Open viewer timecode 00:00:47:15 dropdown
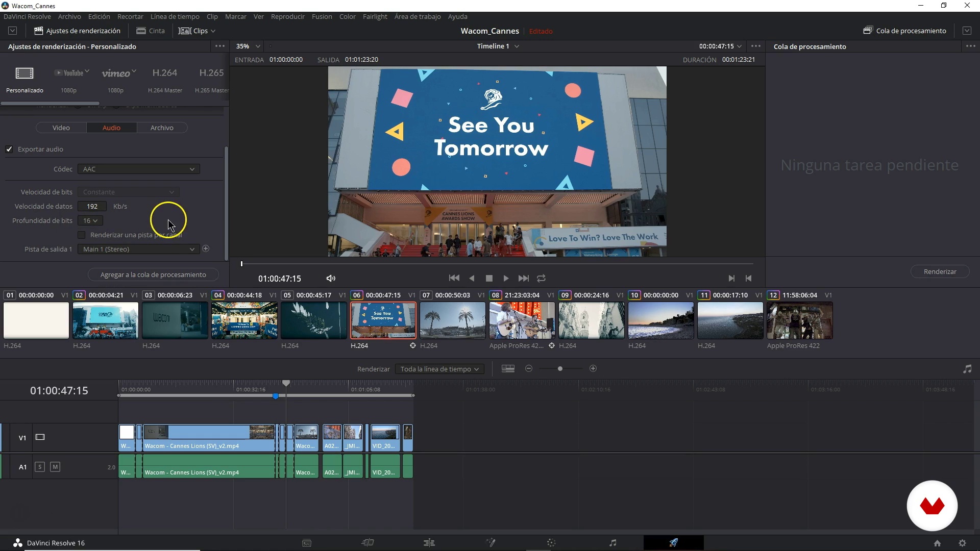 [720, 46]
